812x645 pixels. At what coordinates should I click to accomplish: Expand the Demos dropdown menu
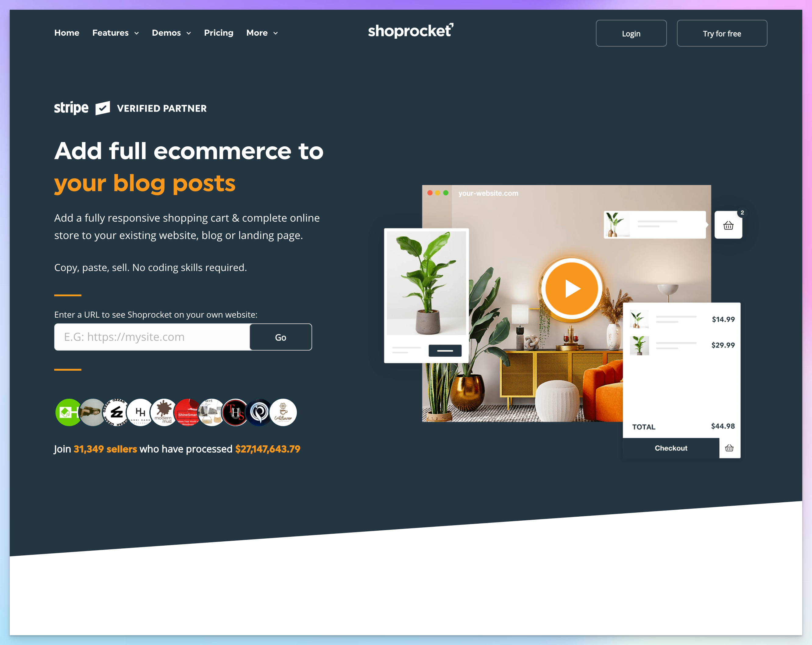(x=171, y=33)
